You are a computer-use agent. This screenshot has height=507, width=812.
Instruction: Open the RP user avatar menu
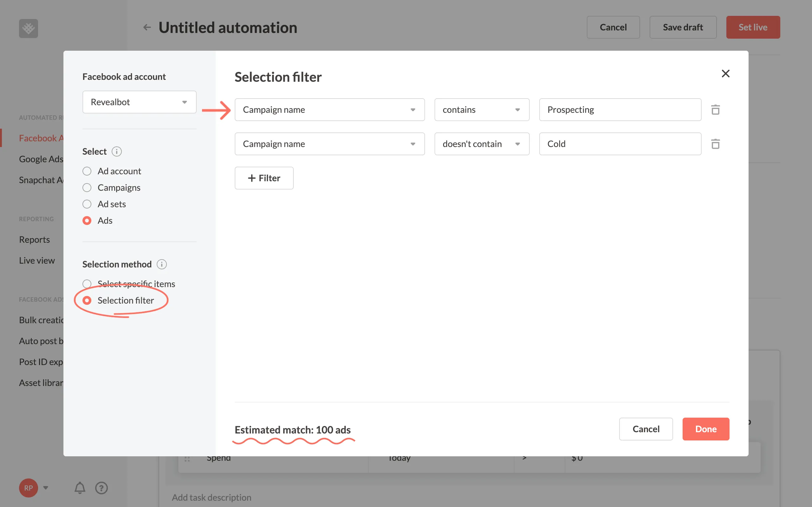click(x=29, y=488)
